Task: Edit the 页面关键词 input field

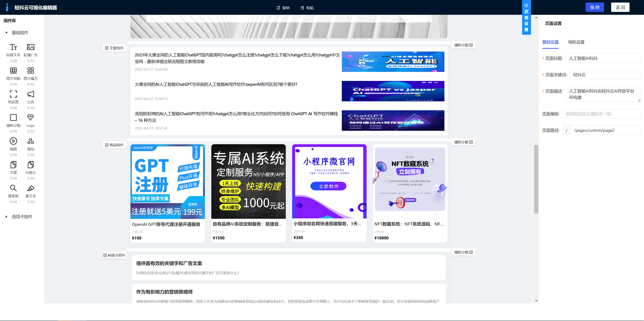Action: (605, 75)
